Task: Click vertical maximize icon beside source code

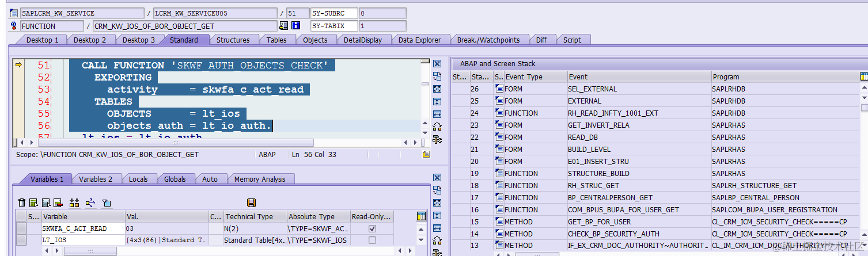Action: click(x=437, y=101)
